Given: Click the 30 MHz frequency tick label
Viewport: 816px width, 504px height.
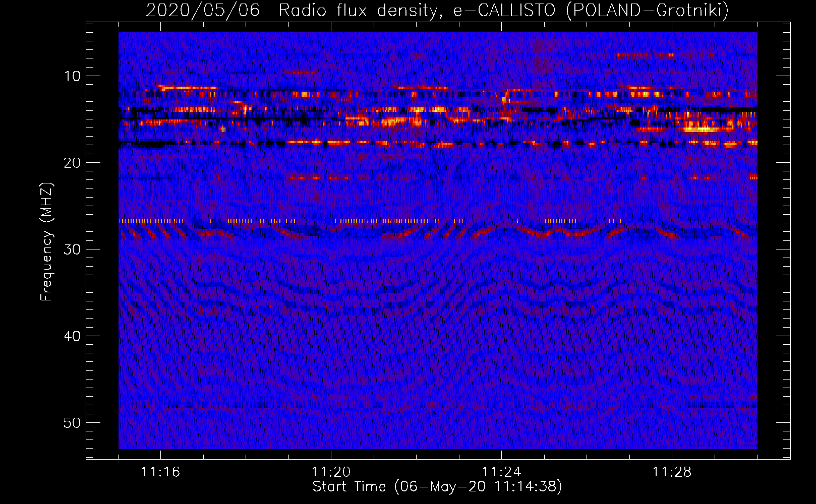Looking at the screenshot, I should (73, 249).
